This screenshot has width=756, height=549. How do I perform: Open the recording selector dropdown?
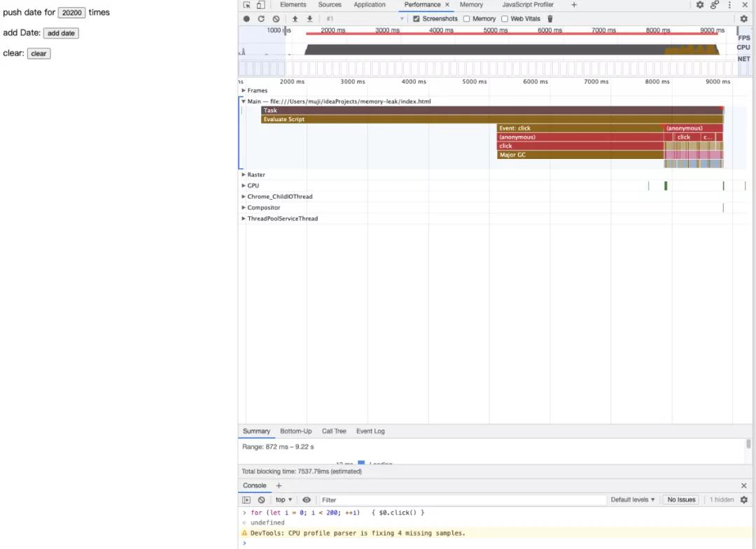(x=364, y=19)
